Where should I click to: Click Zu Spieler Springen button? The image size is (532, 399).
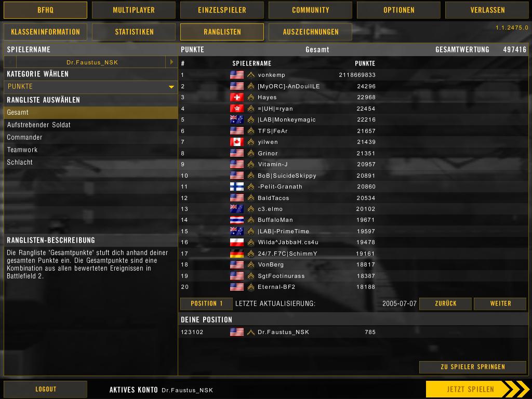pos(473,367)
